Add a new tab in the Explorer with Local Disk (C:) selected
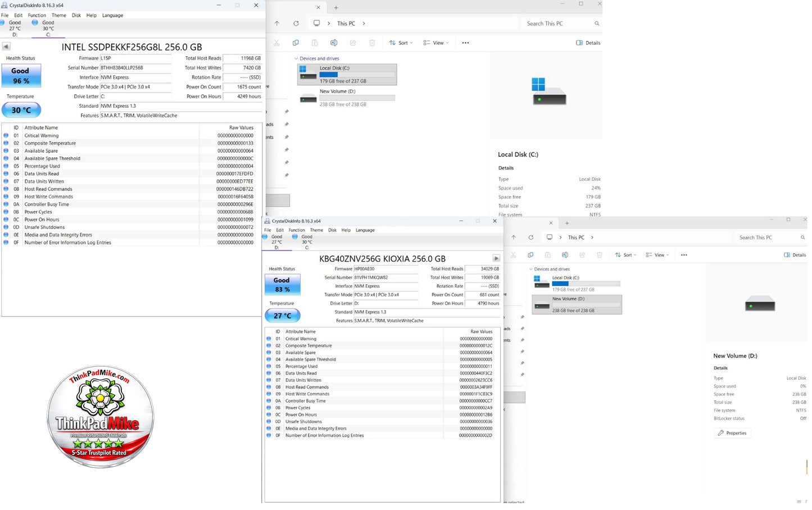Screen dimensions: 812x510 (336, 8)
